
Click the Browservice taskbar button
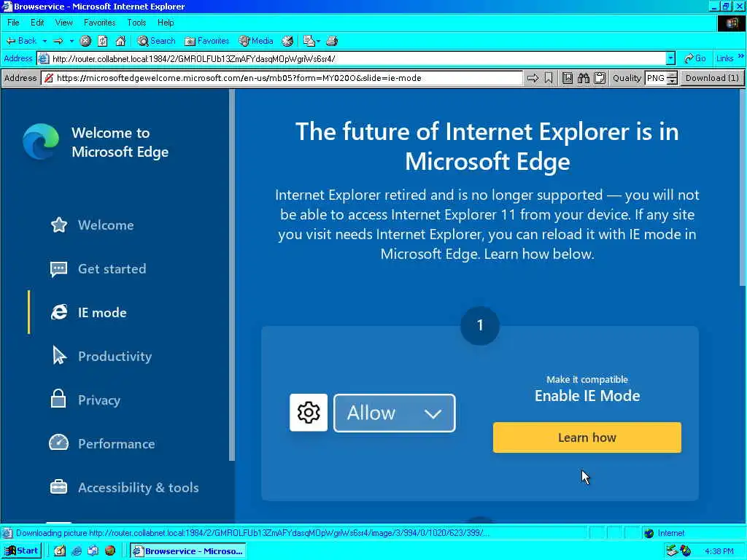coord(188,551)
